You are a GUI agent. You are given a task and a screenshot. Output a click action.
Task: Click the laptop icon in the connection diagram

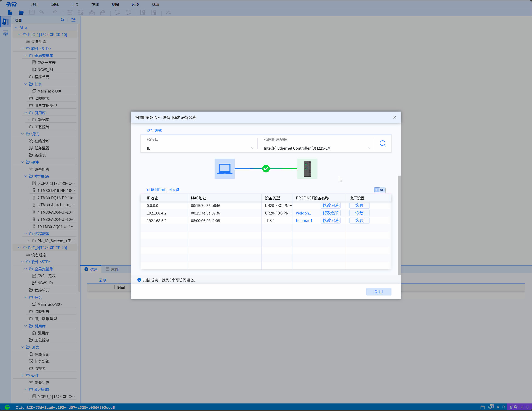point(224,169)
